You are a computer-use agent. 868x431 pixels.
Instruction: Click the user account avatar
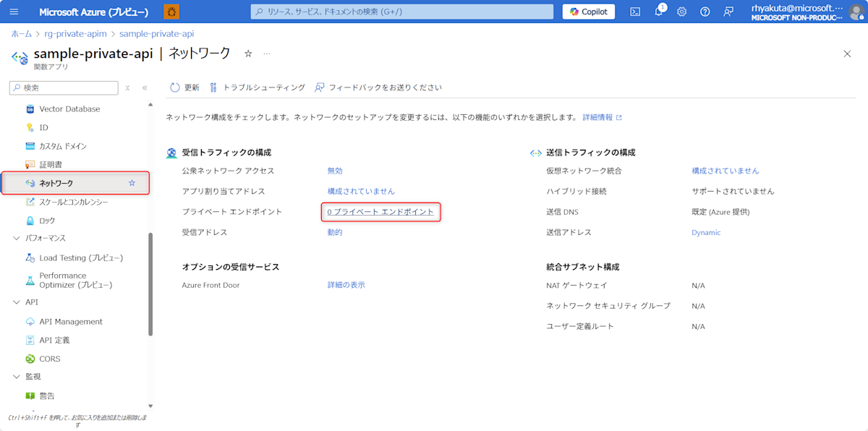click(x=855, y=12)
